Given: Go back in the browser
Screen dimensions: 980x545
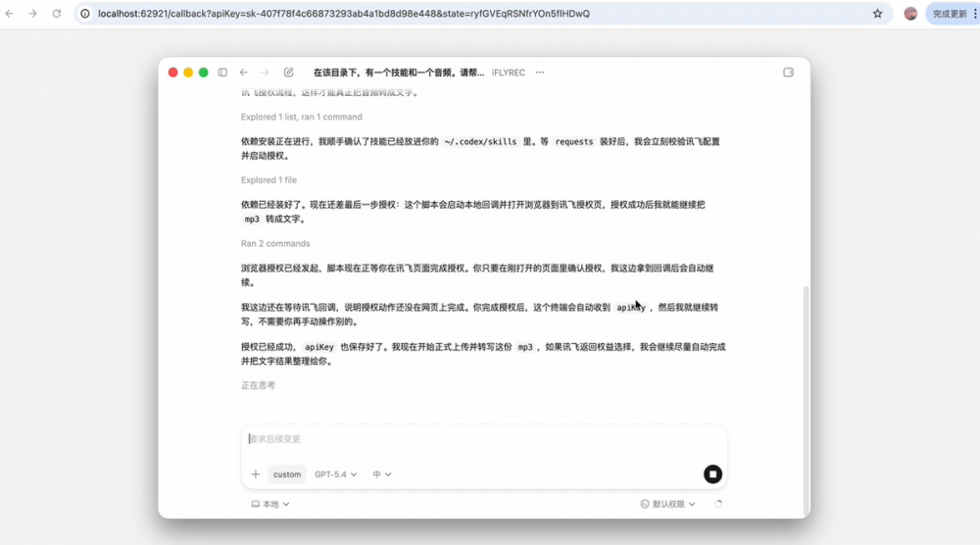Looking at the screenshot, I should [x=10, y=13].
